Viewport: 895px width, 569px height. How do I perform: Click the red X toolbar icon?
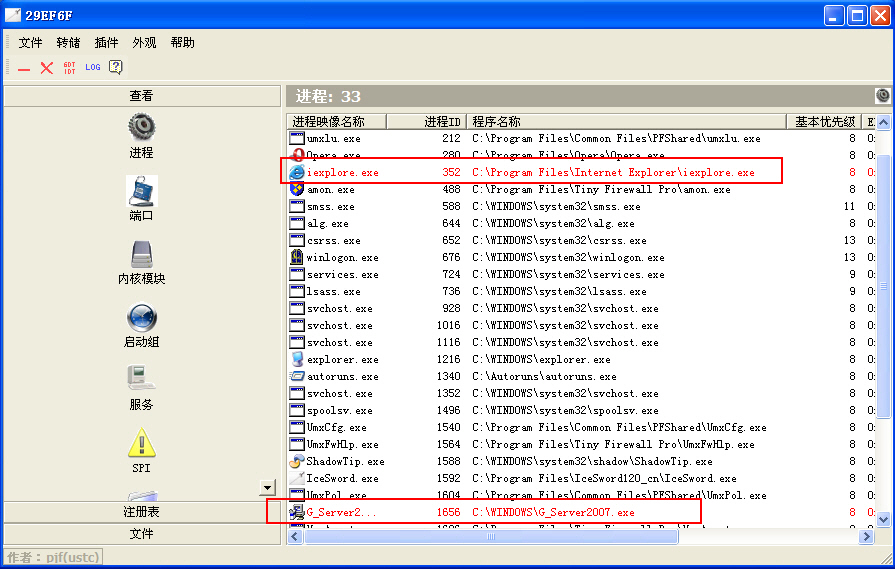click(47, 68)
